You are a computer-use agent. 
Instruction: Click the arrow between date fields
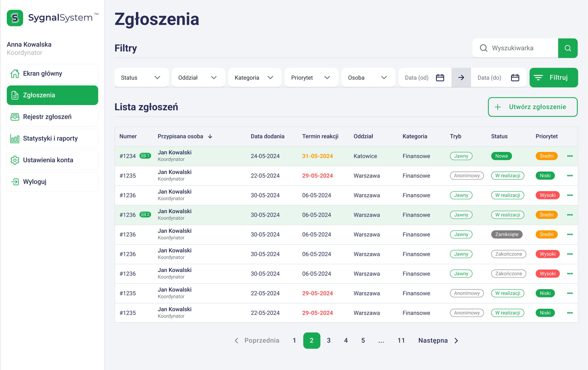(x=461, y=77)
